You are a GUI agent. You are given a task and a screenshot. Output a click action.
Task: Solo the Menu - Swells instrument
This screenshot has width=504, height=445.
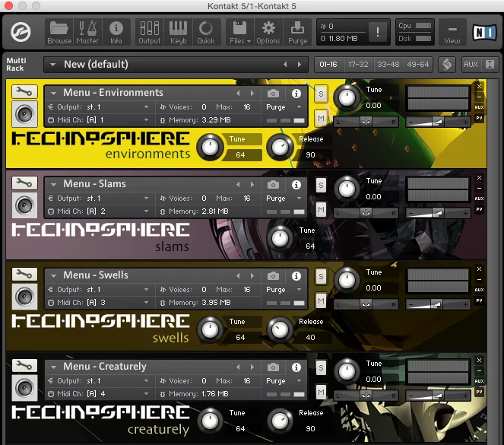(x=321, y=277)
